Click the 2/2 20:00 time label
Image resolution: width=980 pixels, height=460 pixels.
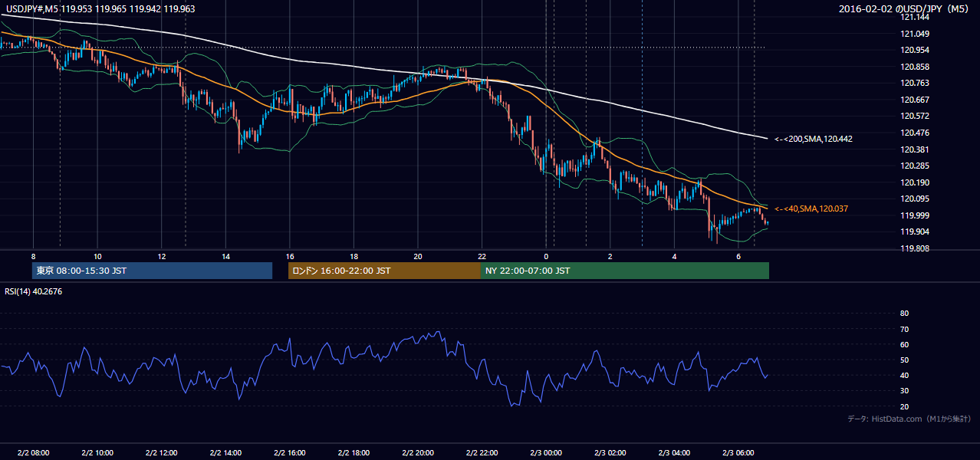coord(418,453)
